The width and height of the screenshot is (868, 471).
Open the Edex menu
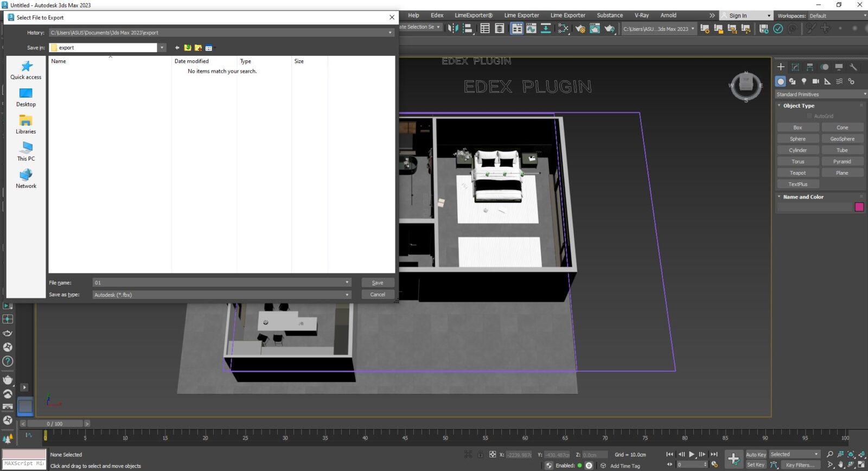click(x=437, y=15)
